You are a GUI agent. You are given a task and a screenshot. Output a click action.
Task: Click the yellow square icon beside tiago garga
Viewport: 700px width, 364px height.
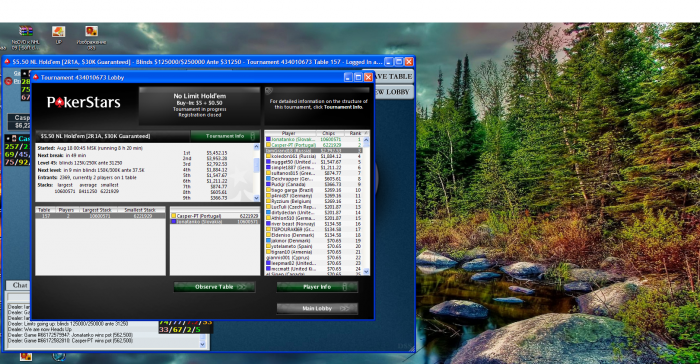pyautogui.click(x=268, y=190)
